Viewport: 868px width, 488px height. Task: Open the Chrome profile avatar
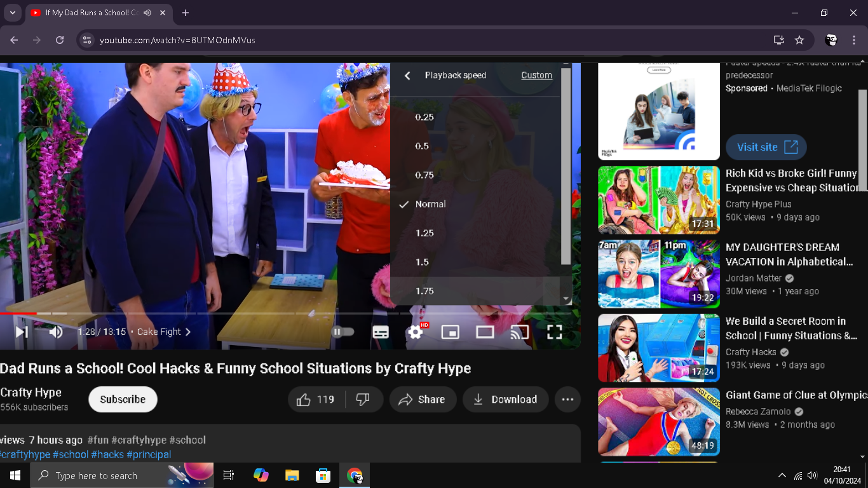click(x=831, y=40)
